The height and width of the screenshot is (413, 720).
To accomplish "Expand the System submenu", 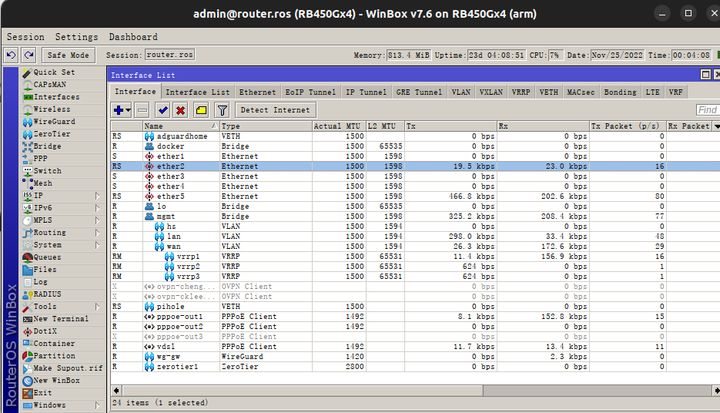I will [97, 245].
